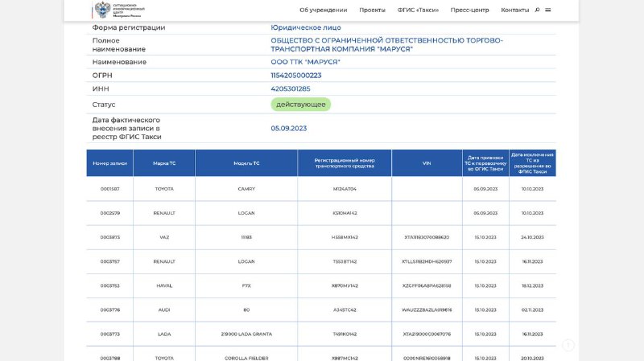Select the VIN cell in LADA row

click(427, 334)
